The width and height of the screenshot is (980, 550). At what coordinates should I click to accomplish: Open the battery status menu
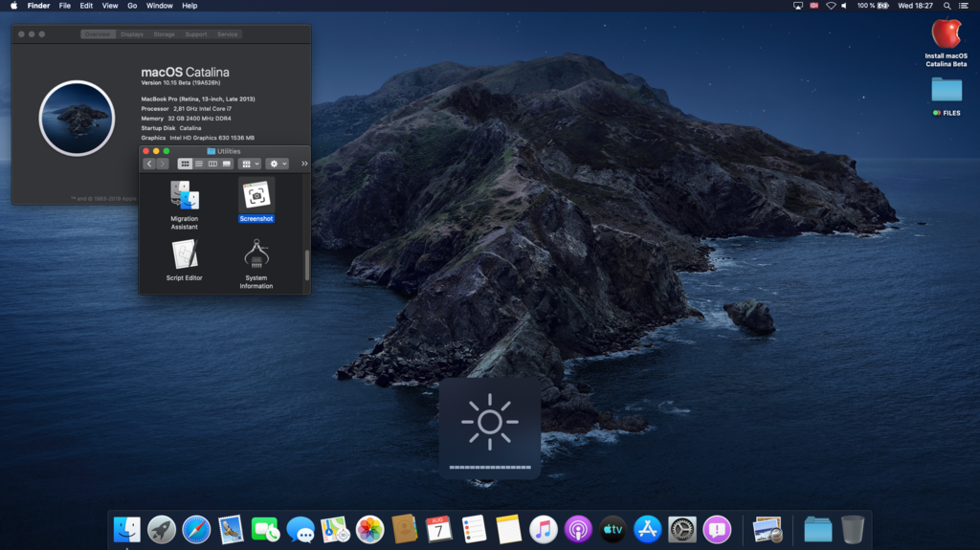point(873,6)
